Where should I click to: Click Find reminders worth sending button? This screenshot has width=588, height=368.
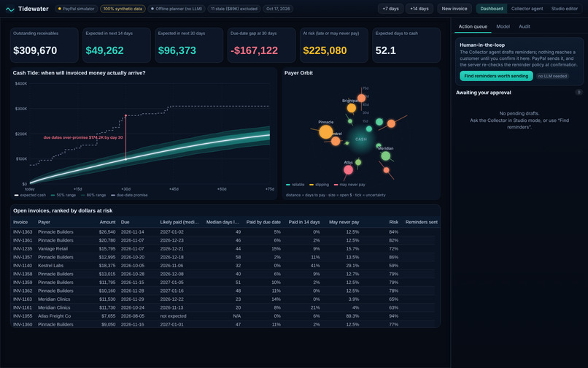tap(496, 76)
